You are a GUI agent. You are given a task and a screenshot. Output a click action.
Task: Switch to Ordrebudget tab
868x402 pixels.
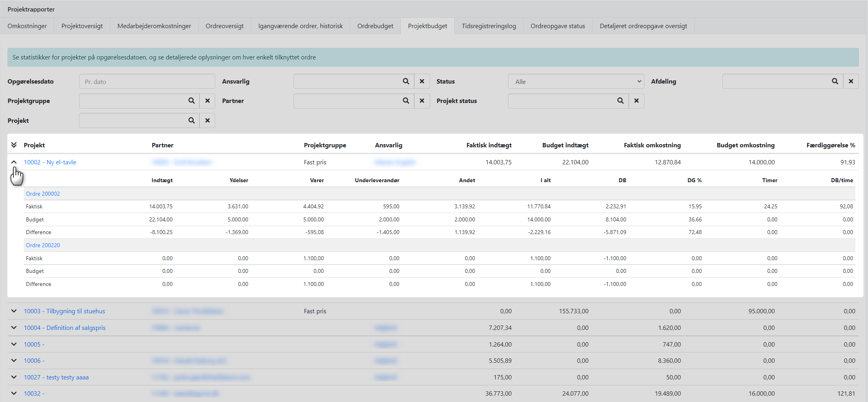coord(375,26)
